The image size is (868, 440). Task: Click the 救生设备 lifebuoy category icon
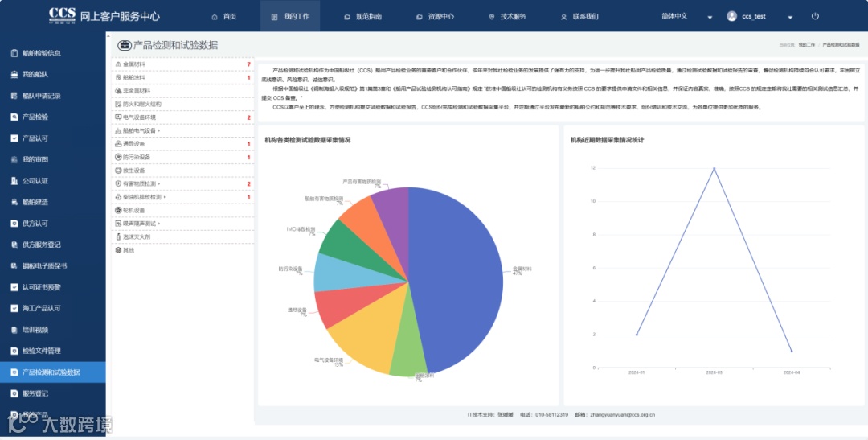point(118,170)
